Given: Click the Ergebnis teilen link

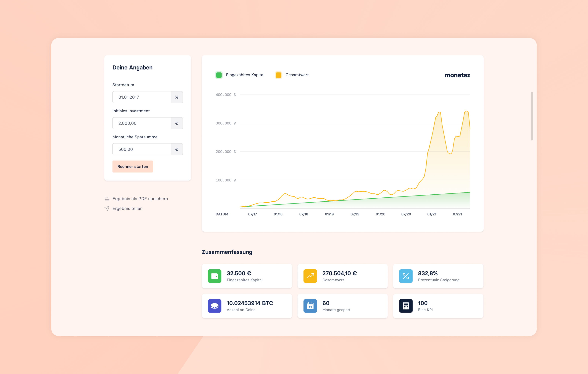Looking at the screenshot, I should [127, 208].
